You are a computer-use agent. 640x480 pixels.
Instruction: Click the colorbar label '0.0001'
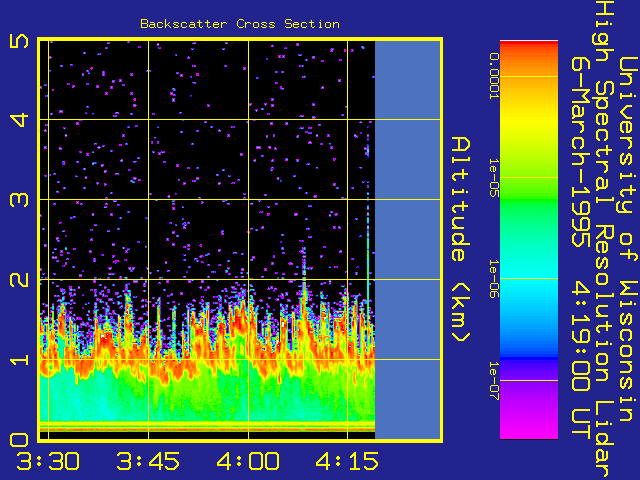point(494,76)
